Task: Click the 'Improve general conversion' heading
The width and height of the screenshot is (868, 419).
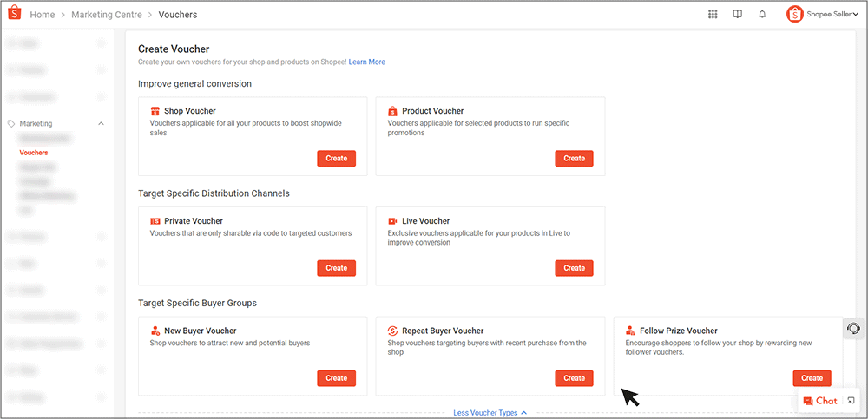Action: 194,83
